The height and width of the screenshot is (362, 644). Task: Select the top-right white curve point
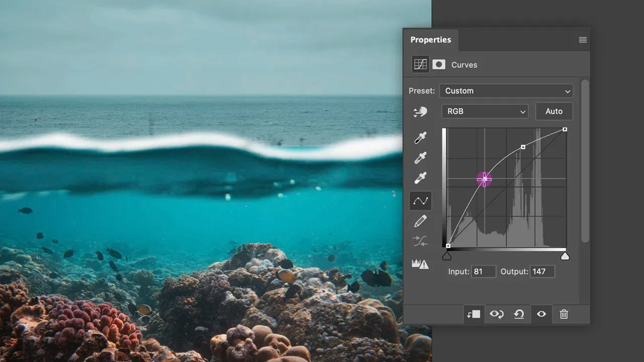565,130
